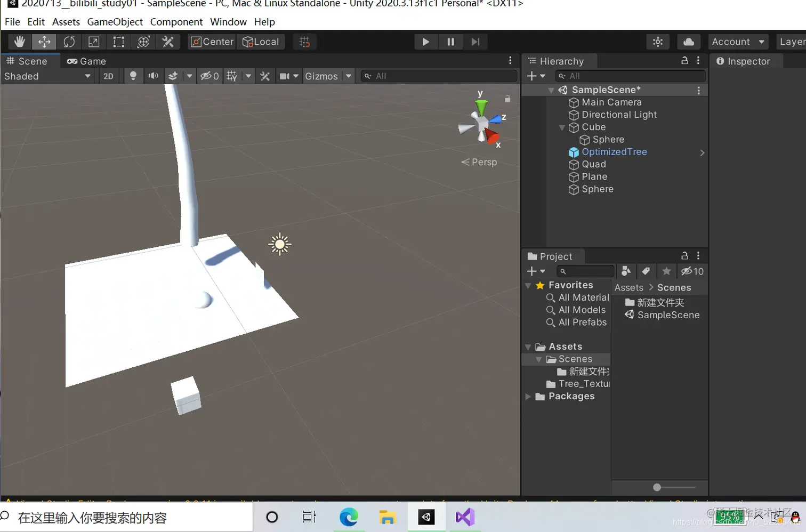Toggle scene lighting bulb

133,76
